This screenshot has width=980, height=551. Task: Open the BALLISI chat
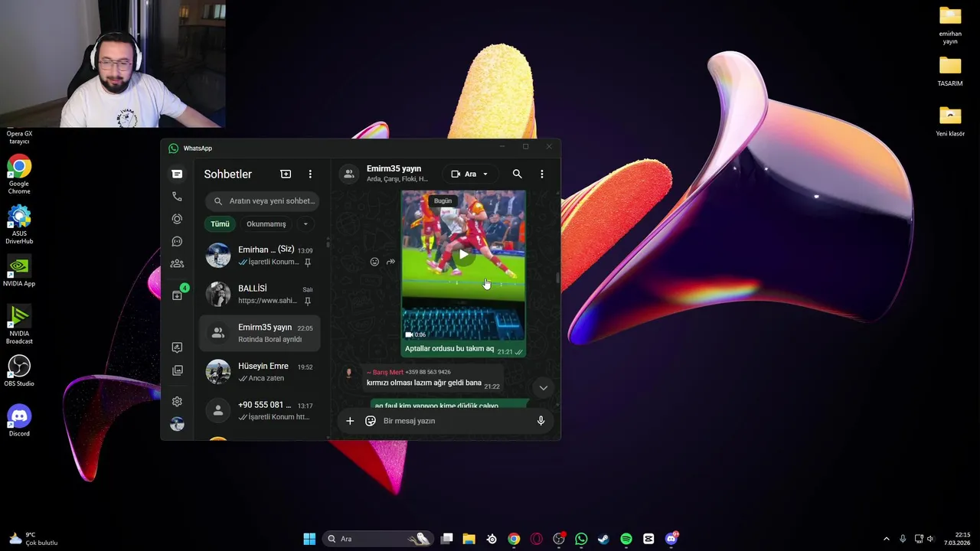(260, 295)
